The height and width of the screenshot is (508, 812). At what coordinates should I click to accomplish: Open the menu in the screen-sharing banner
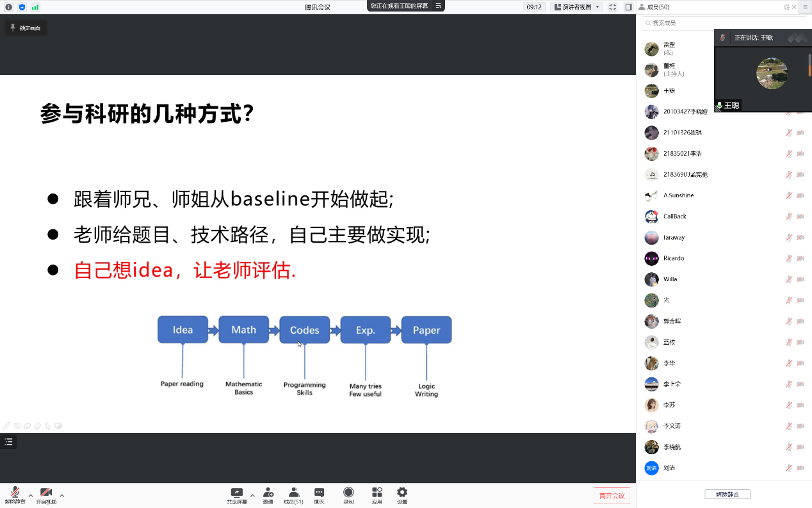point(439,6)
